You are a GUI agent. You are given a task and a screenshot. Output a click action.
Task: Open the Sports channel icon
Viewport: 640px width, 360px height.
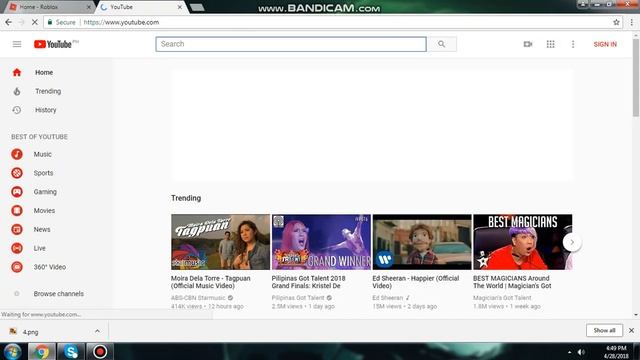click(x=17, y=173)
